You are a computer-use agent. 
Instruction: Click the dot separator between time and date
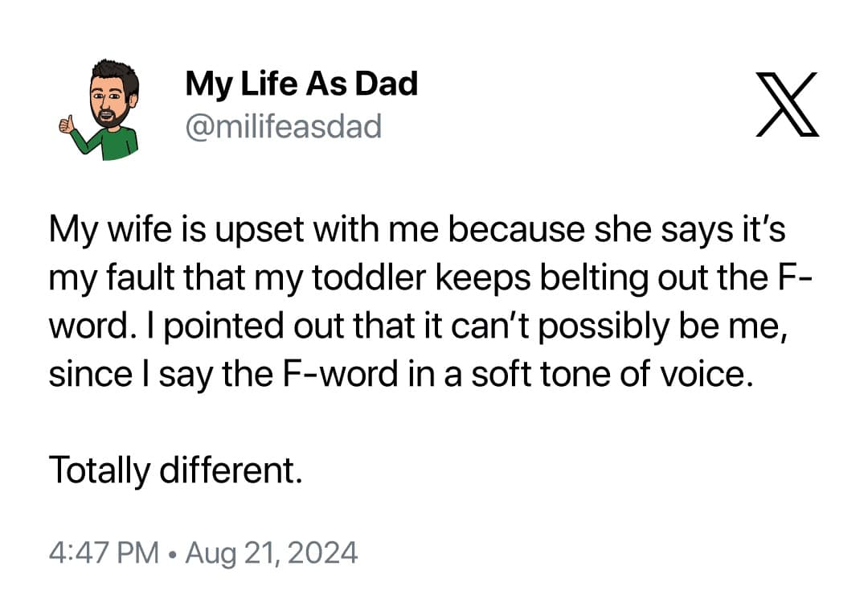171,554
